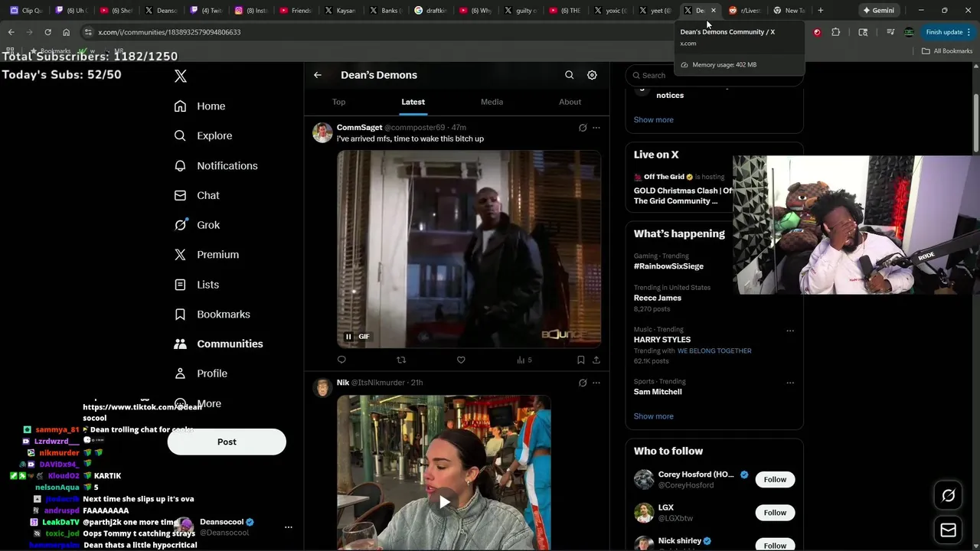
Task: Open the WE BELONG TOGETHER trending link
Action: tap(714, 350)
